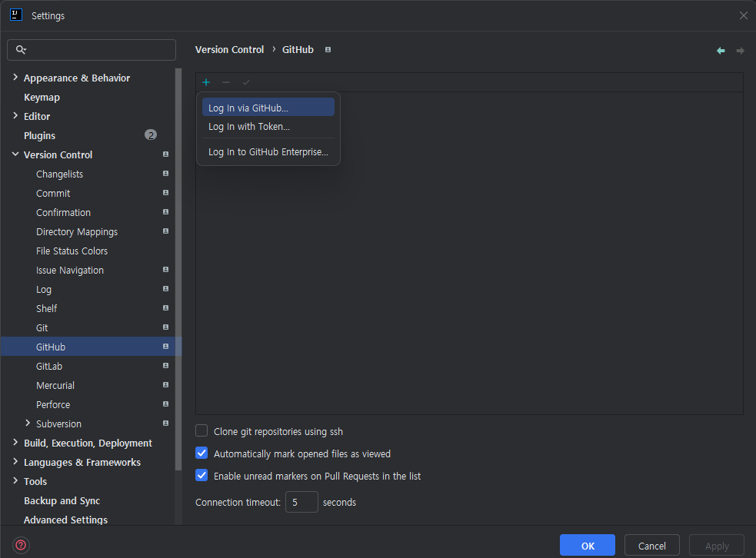This screenshot has width=756, height=558.
Task: Click the IntelliJ logo in title bar
Action: pyautogui.click(x=16, y=15)
